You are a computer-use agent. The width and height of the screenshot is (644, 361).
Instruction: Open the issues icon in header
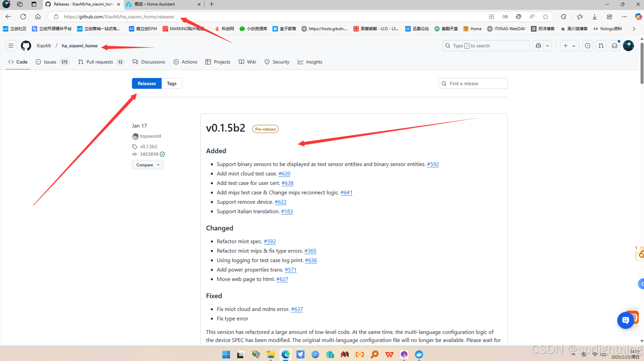587,46
